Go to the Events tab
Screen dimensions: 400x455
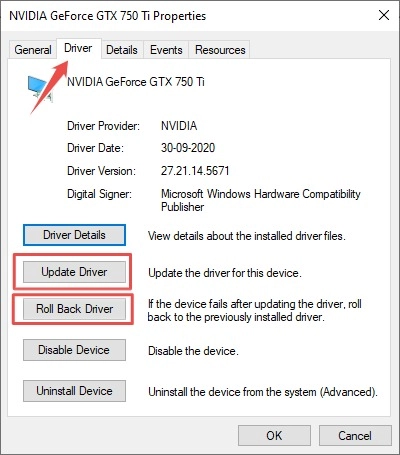click(166, 50)
